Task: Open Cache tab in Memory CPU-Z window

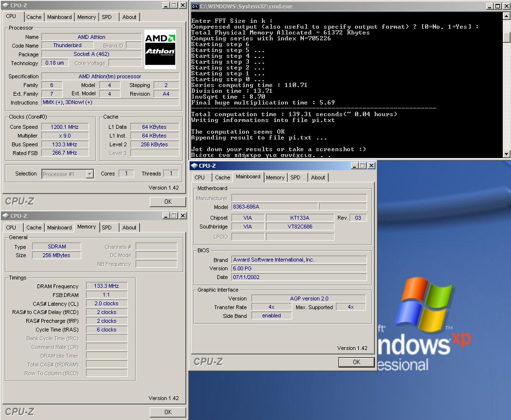Action: click(x=34, y=227)
